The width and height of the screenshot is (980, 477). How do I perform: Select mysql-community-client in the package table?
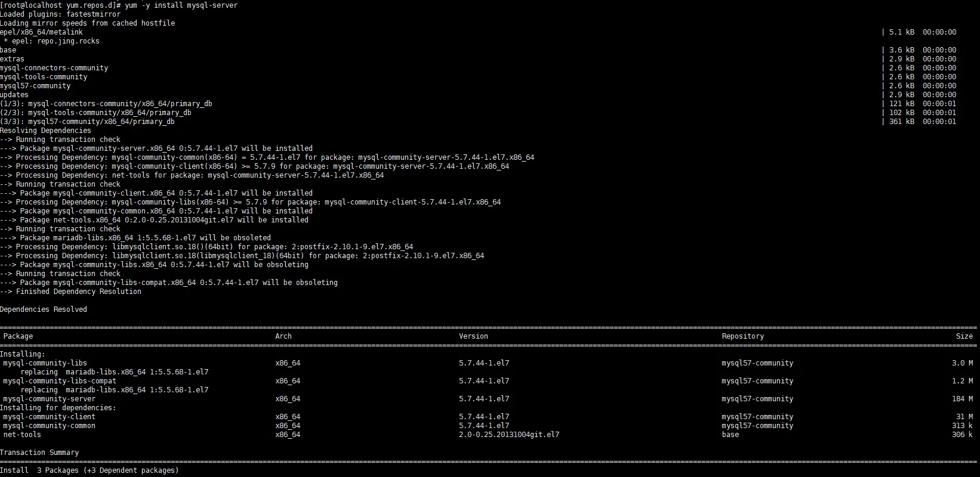pyautogui.click(x=49, y=417)
